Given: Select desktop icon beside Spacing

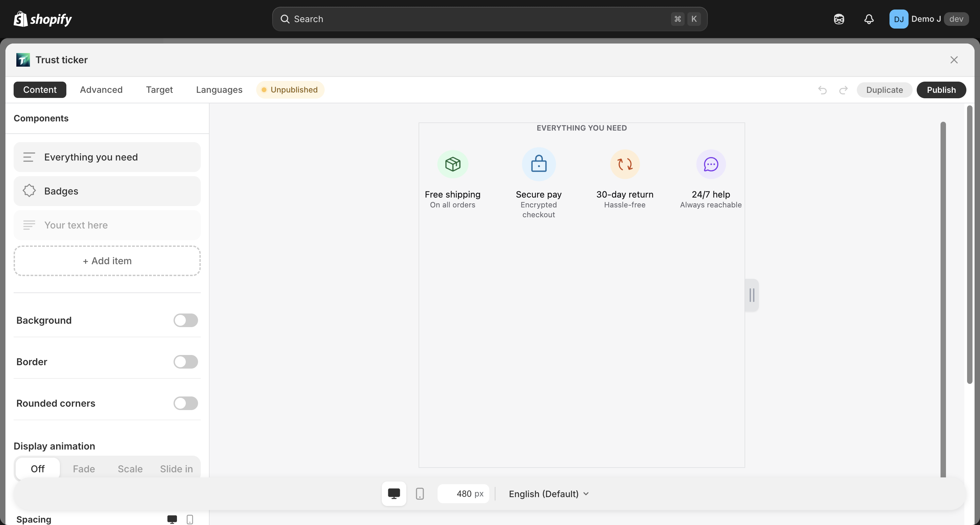Looking at the screenshot, I should [x=172, y=519].
